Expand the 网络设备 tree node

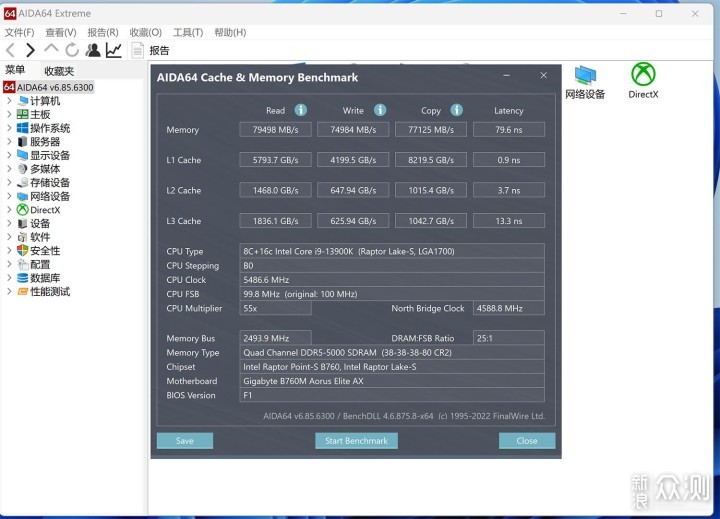coord(9,196)
